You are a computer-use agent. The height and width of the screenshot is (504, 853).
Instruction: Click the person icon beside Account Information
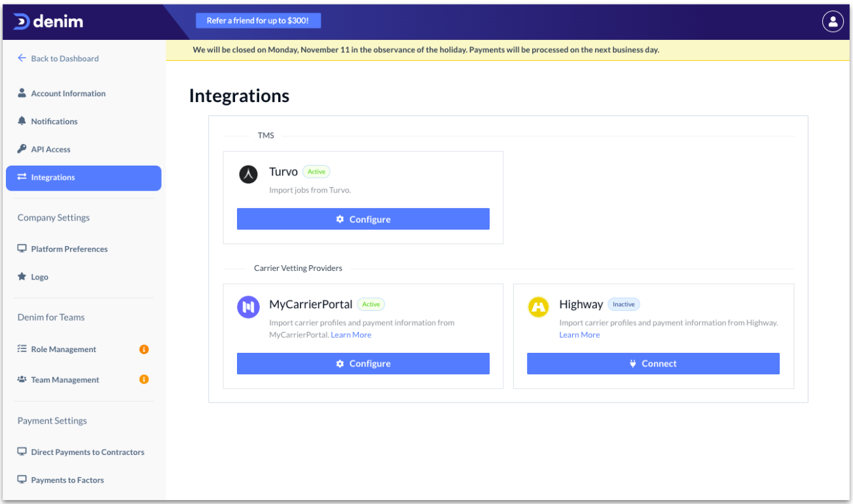coord(22,93)
